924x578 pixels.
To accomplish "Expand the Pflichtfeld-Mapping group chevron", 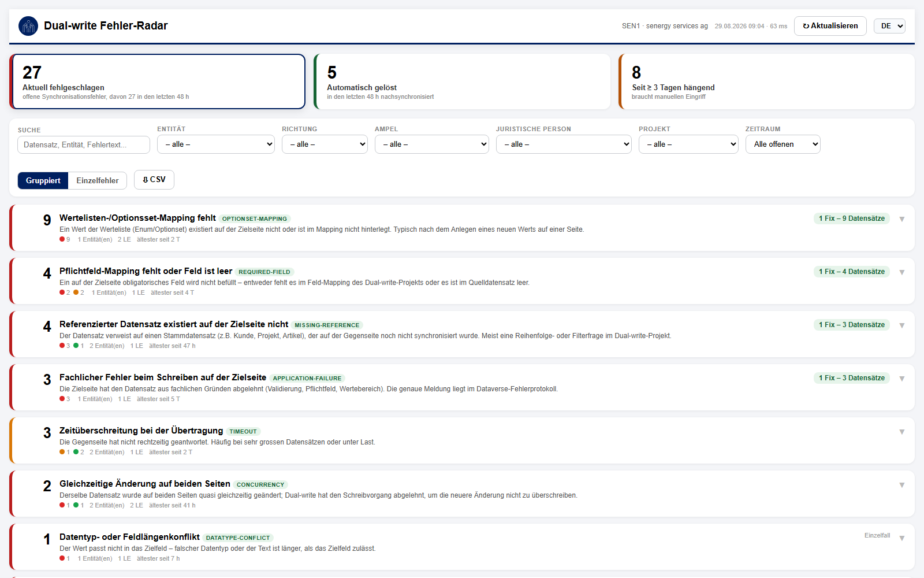I will [x=902, y=272].
